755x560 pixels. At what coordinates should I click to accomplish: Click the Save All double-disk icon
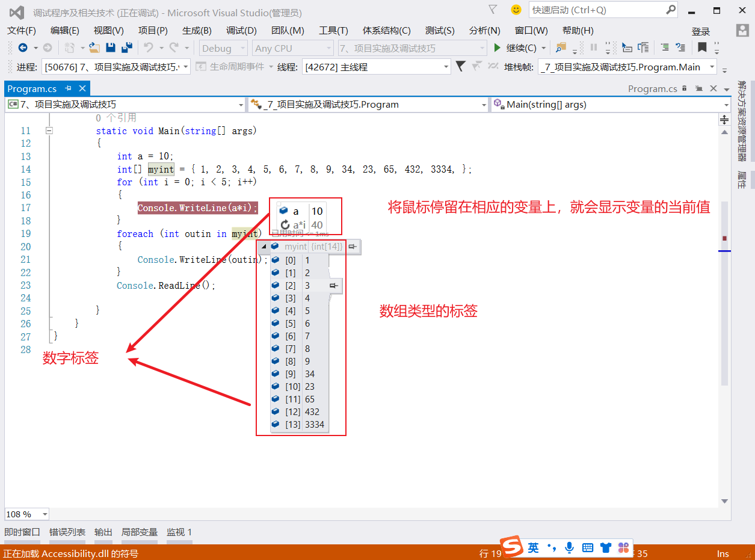coord(127,48)
